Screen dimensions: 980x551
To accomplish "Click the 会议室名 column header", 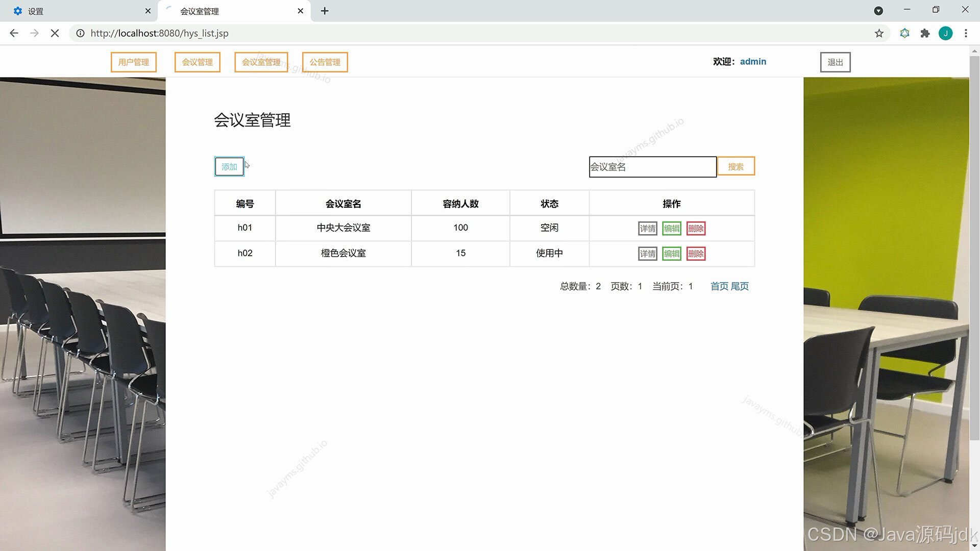I will tap(344, 204).
